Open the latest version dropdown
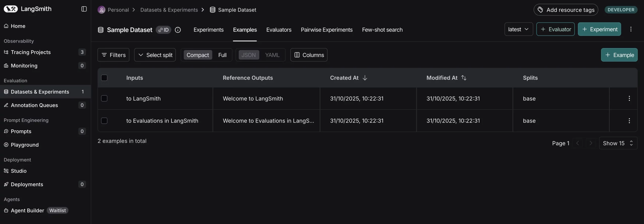Viewport: 644px width, 224px height. coord(518,29)
